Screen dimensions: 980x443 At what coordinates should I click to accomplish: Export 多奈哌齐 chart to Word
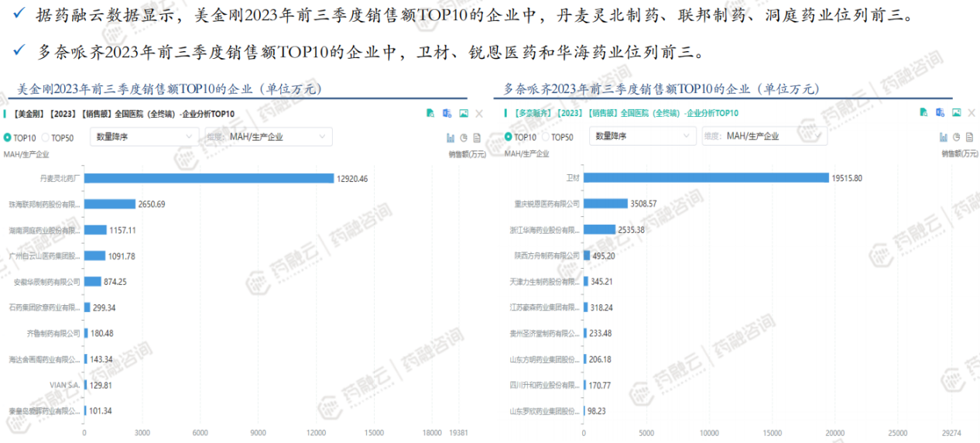(x=940, y=113)
